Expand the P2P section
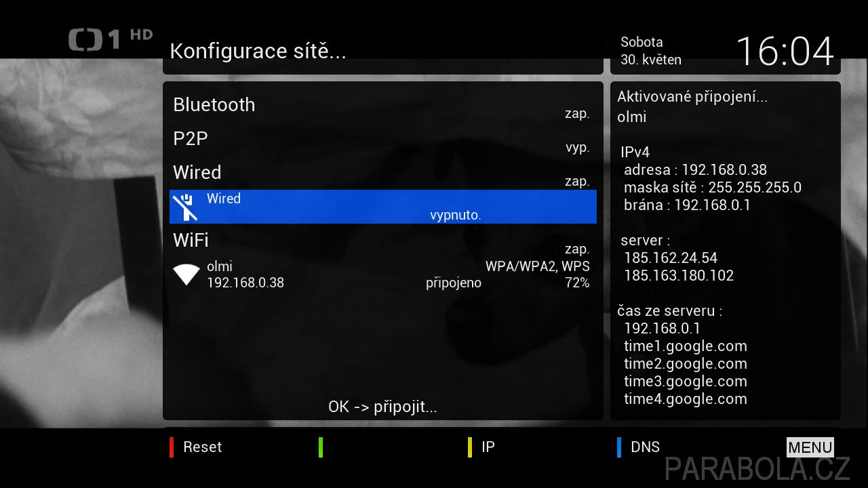Screen dimensions: 868x488 pyautogui.click(x=191, y=139)
